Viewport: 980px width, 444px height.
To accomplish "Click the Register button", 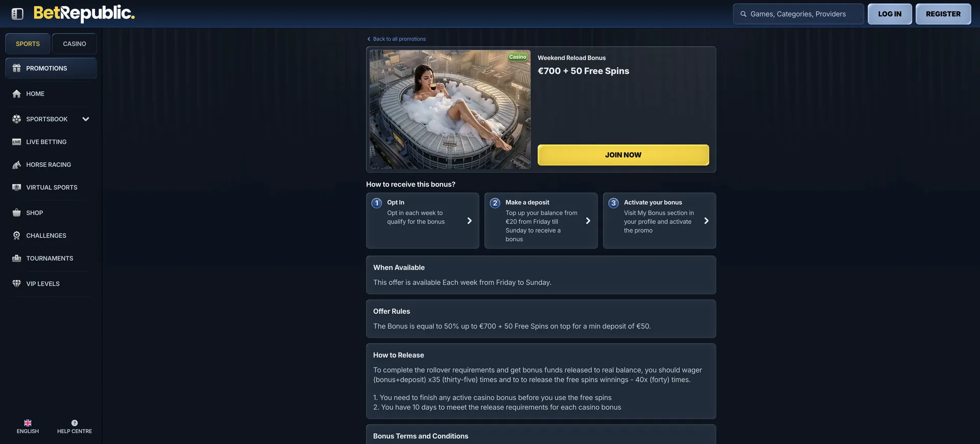I will click(943, 14).
